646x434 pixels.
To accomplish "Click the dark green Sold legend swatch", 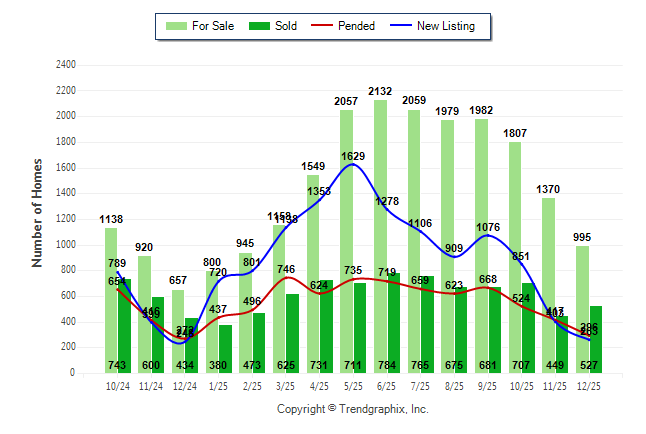I will [260, 26].
